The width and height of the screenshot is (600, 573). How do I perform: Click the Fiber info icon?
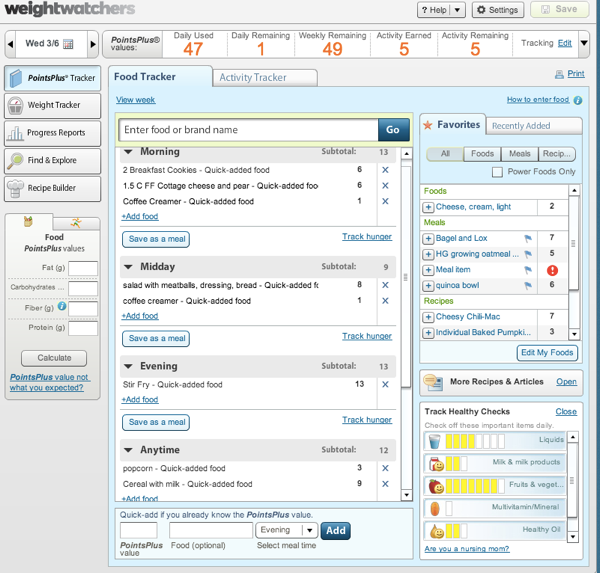click(62, 306)
